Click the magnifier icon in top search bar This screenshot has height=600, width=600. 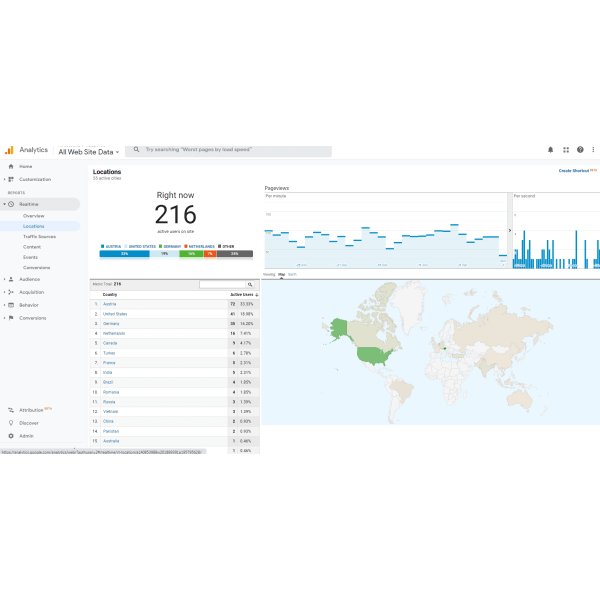(136, 150)
